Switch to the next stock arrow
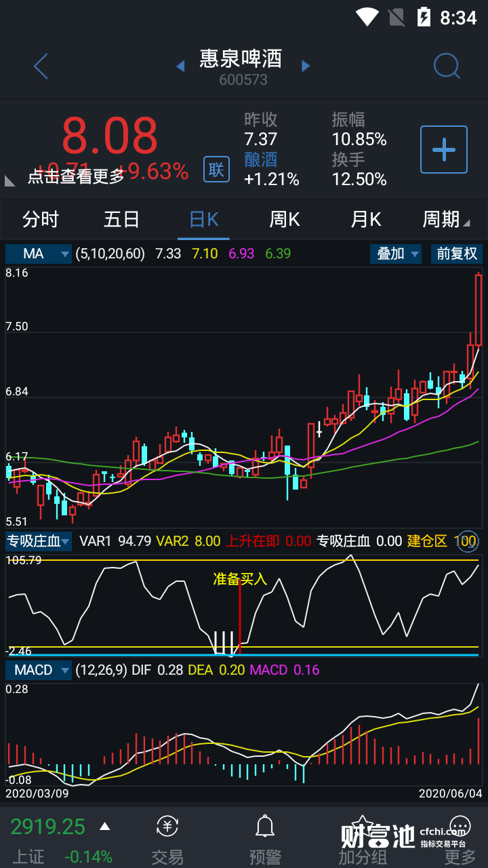Viewport: 488px width, 868px height. click(306, 66)
